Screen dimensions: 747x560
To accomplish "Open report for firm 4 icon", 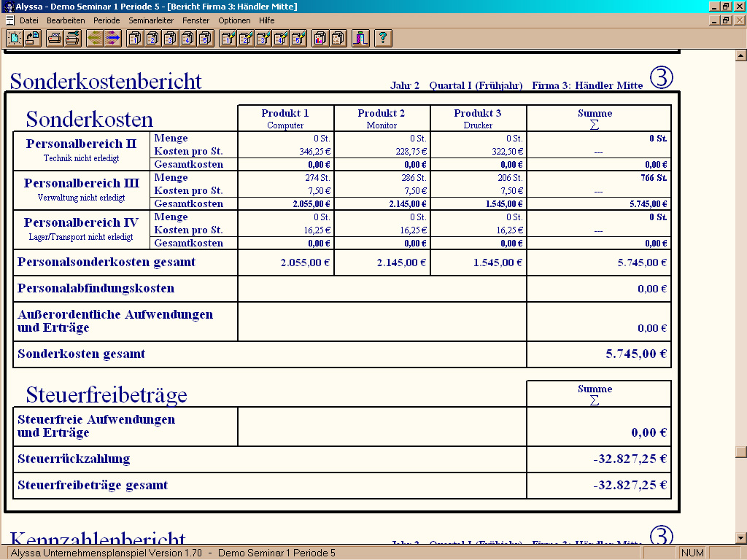I will 187,38.
